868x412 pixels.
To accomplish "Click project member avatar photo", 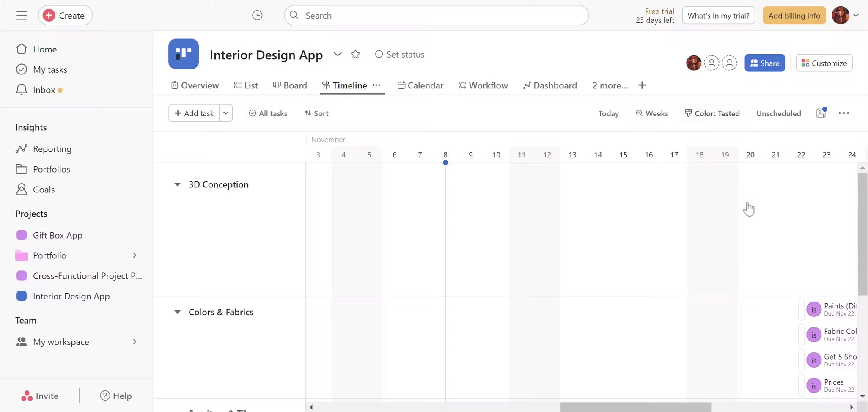I will point(694,63).
